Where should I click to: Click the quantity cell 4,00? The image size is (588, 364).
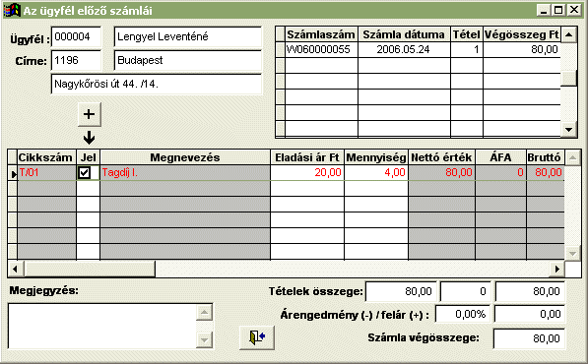coord(376,172)
